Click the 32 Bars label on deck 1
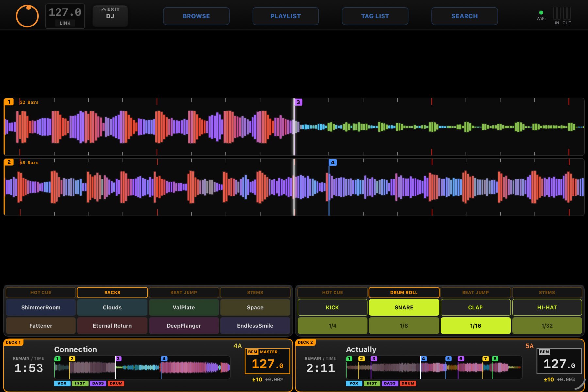The width and height of the screenshot is (588, 392). pos(29,102)
